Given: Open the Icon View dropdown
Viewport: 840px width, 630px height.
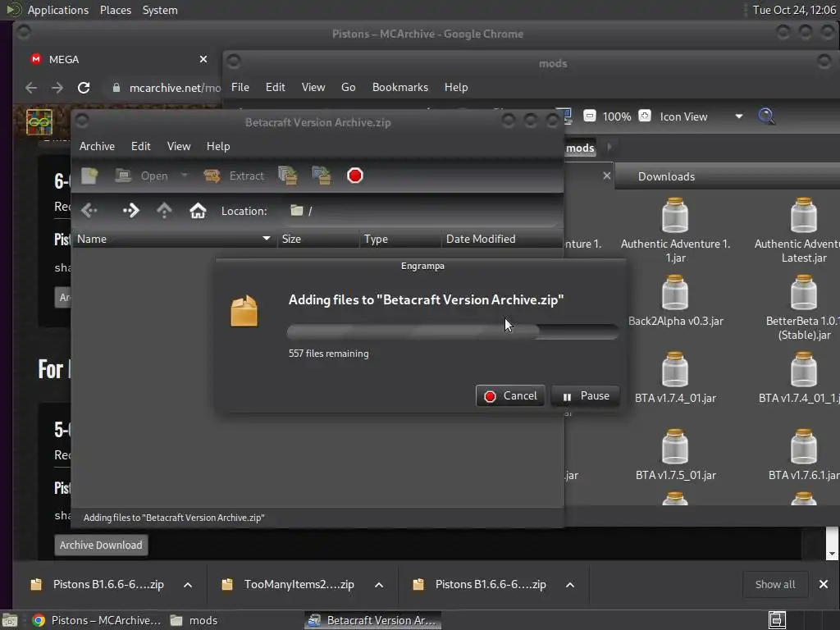Looking at the screenshot, I should (701, 116).
